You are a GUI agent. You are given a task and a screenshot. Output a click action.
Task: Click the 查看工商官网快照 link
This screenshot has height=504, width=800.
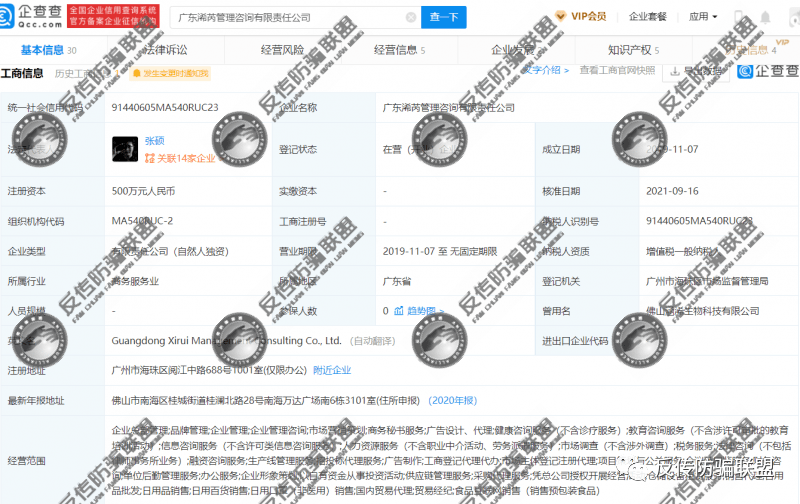coord(617,71)
